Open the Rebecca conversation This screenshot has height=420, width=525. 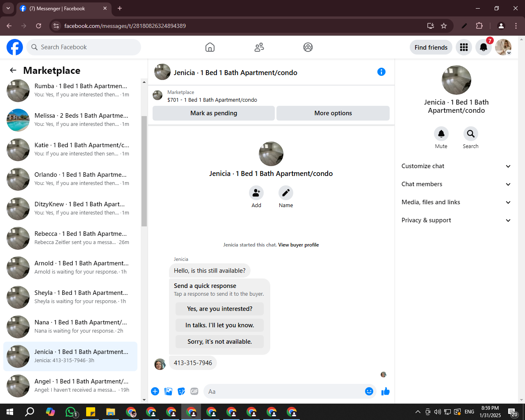pos(71,238)
